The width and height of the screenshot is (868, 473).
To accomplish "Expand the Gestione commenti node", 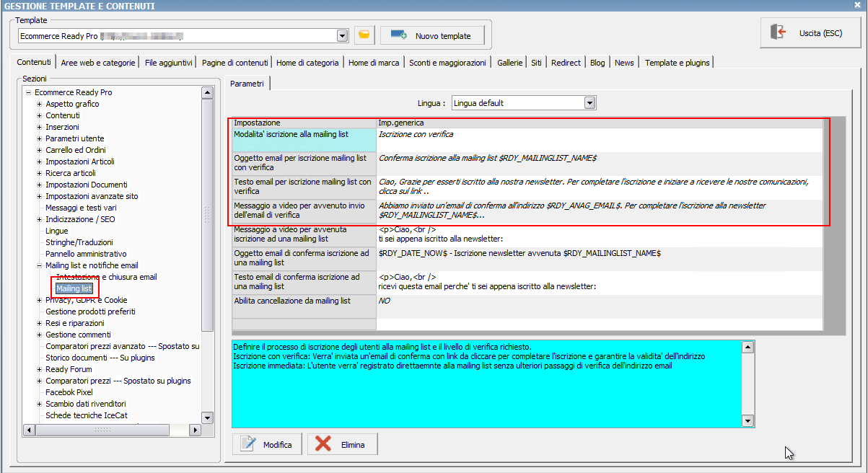I will click(x=40, y=335).
